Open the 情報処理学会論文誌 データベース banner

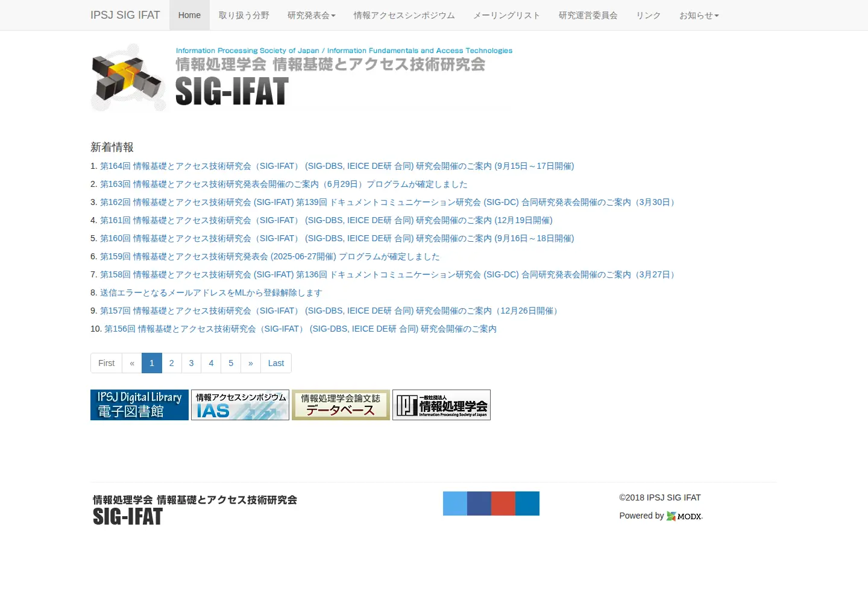tap(341, 405)
